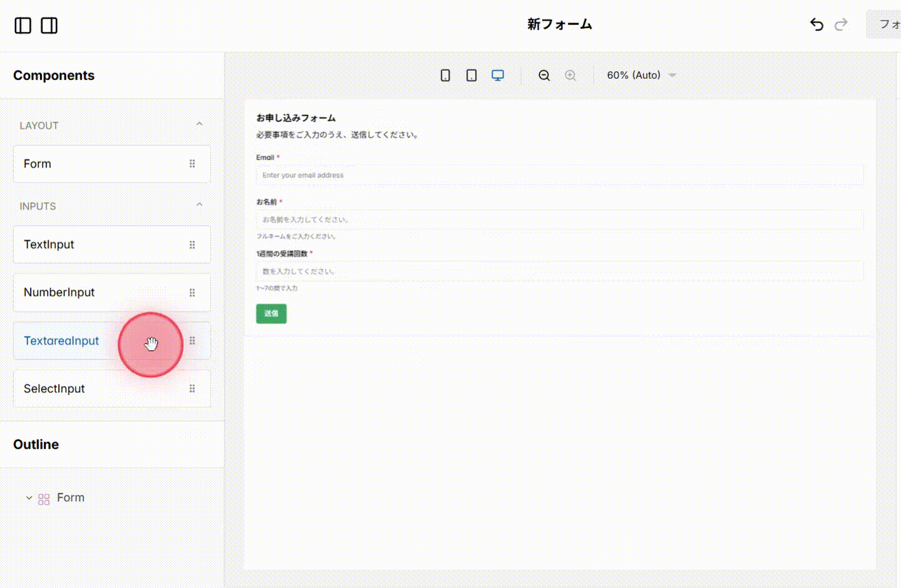Image resolution: width=901 pixels, height=588 pixels.
Task: Toggle the right sidebar panel icon
Action: click(x=49, y=25)
